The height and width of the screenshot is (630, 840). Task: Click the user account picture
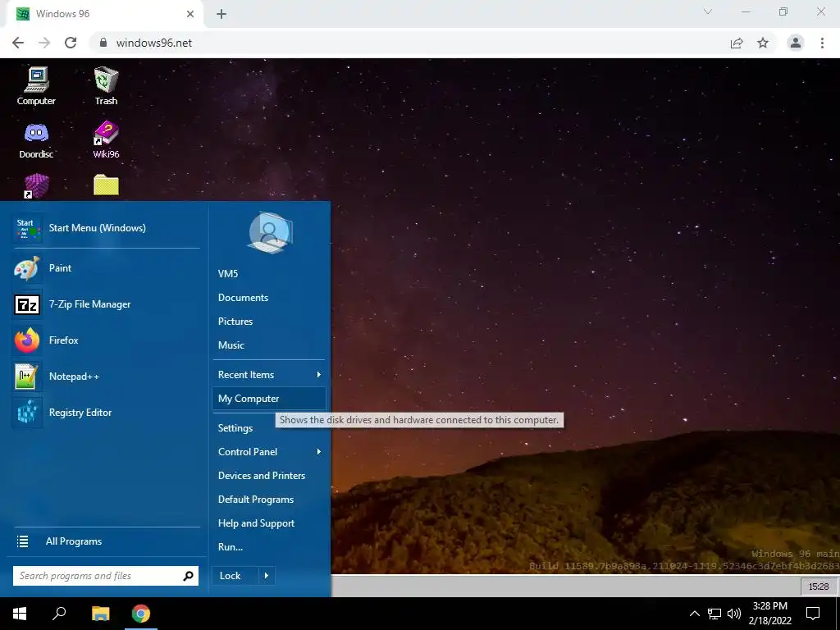269,232
